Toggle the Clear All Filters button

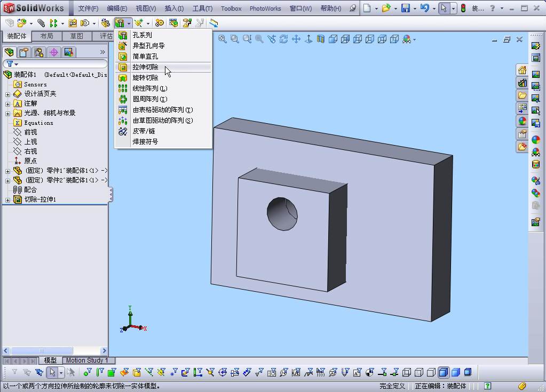[x=27, y=372]
